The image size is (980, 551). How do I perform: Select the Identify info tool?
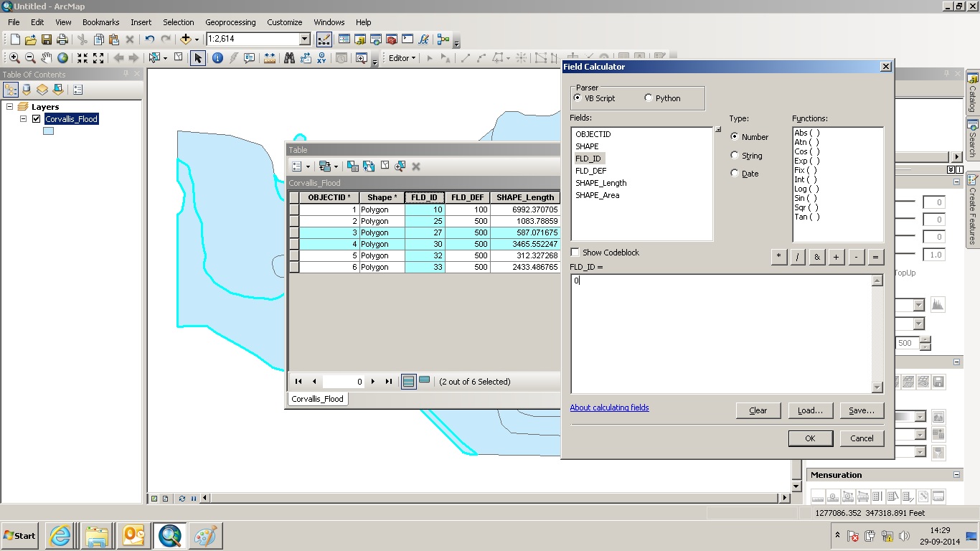[217, 58]
